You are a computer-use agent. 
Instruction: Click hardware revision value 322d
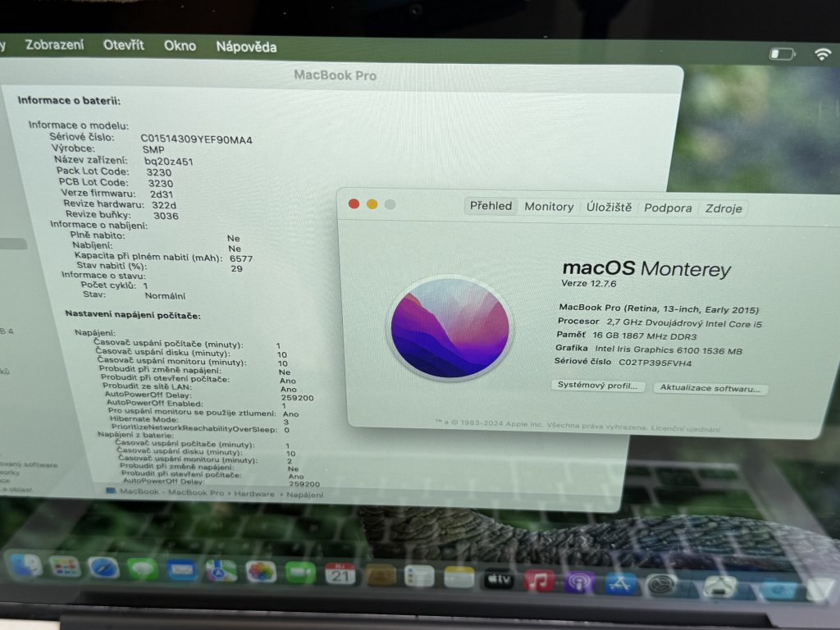tap(163, 204)
